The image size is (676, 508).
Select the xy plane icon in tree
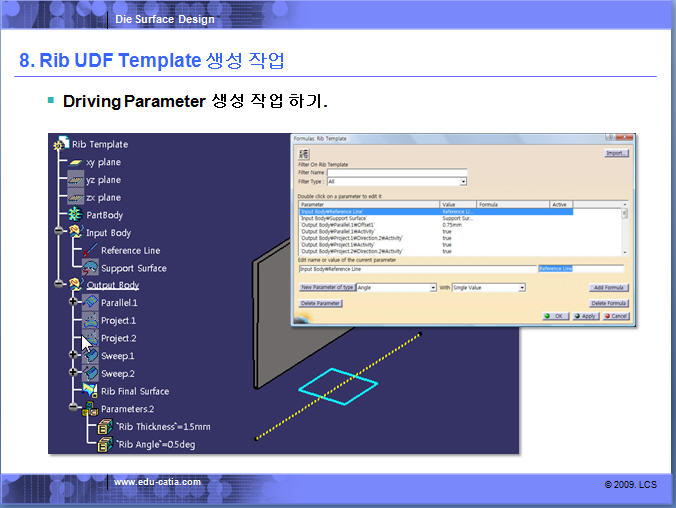(x=76, y=162)
